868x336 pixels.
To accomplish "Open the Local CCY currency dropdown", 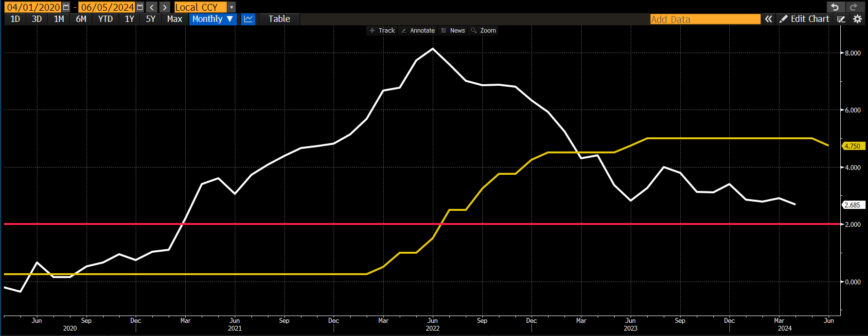I will click(x=205, y=7).
